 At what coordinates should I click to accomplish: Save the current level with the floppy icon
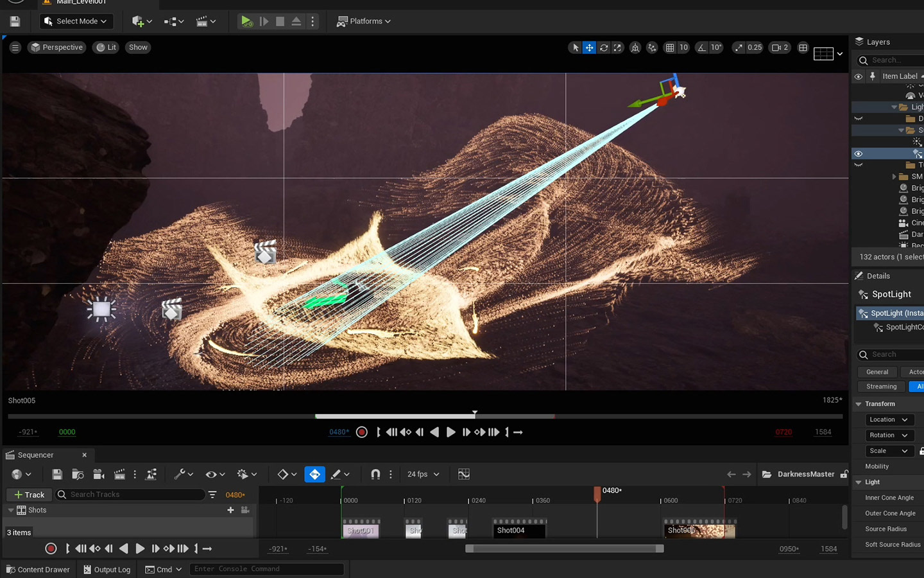coord(15,21)
